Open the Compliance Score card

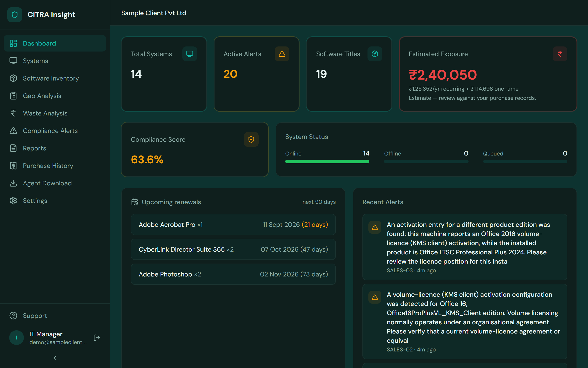(195, 149)
